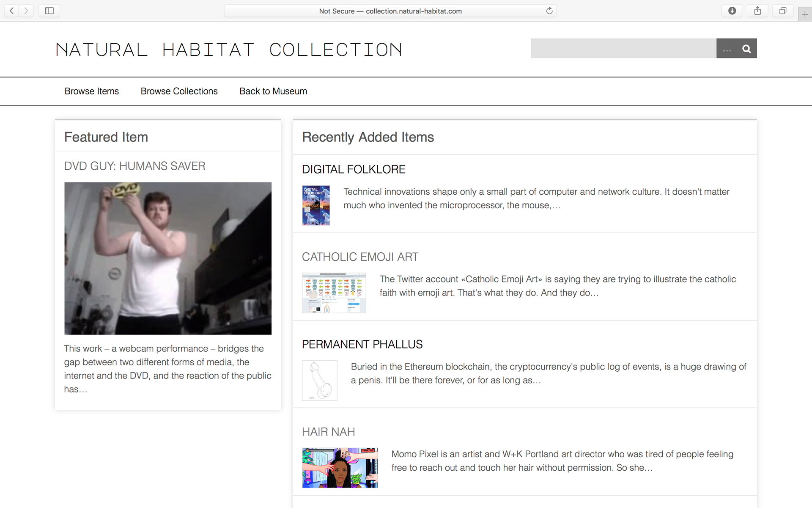Click the 'Recently Added Items' heading
Viewport: 812px width, 508px height.
(x=368, y=137)
